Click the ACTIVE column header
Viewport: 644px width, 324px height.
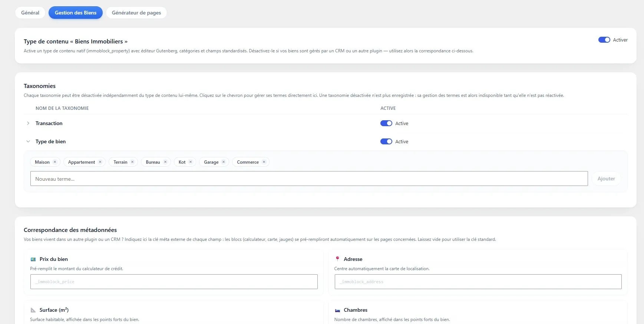(388, 108)
